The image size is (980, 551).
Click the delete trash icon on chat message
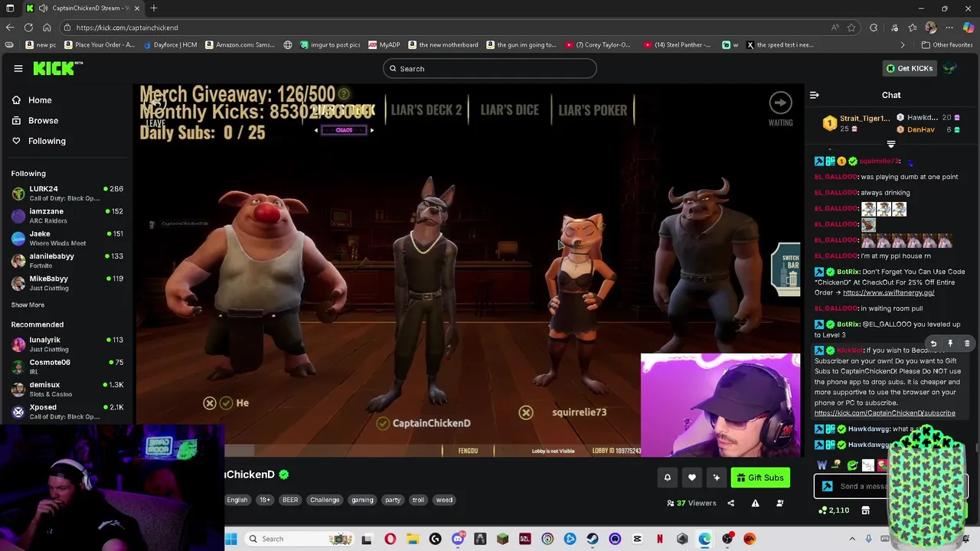click(x=967, y=344)
